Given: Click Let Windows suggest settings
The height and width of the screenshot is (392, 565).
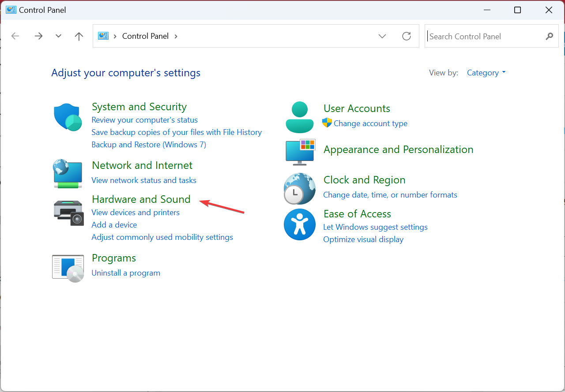Looking at the screenshot, I should [x=376, y=227].
